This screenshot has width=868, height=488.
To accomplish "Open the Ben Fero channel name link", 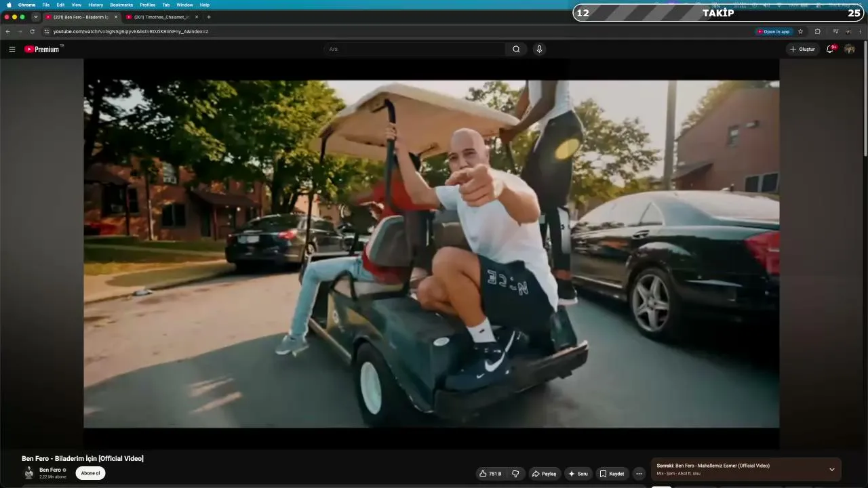I will click(50, 470).
